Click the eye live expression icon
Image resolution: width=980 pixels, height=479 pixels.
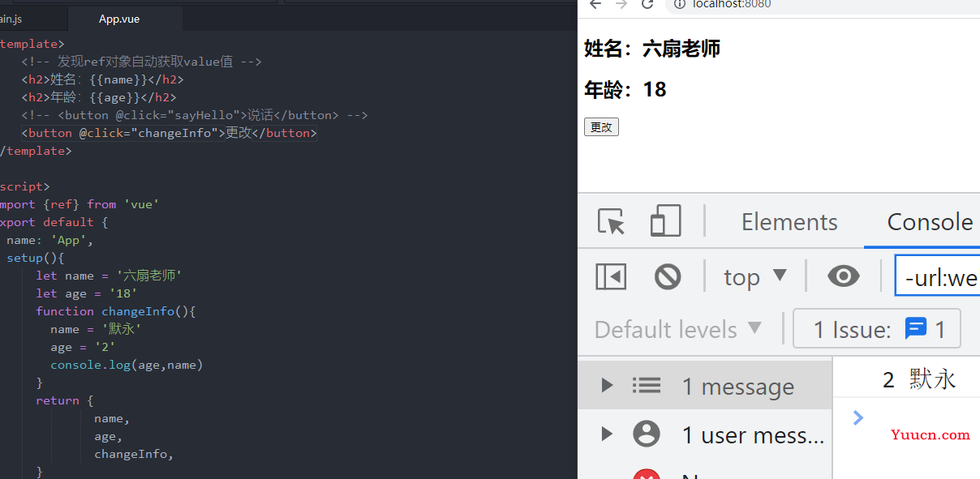844,276
